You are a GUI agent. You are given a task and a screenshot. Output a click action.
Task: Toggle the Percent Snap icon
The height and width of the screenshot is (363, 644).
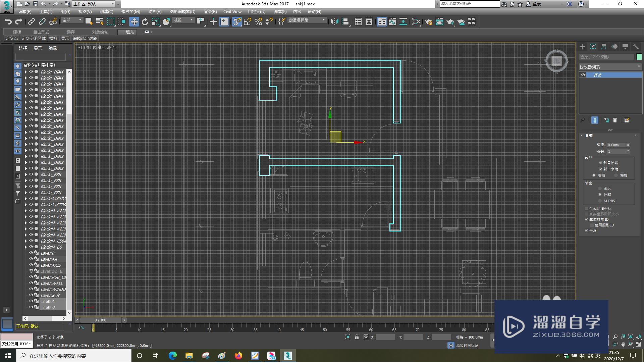pyautogui.click(x=258, y=22)
